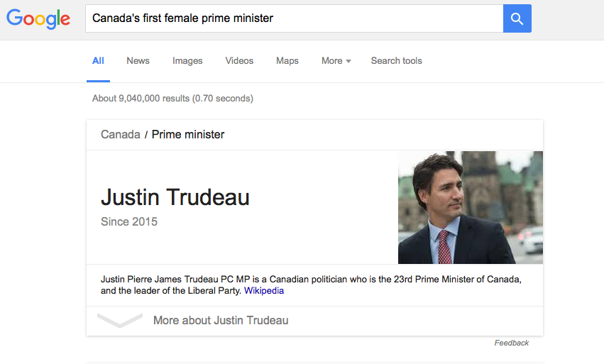
Task: Click More about Justin Trudeau text
Action: (x=221, y=321)
